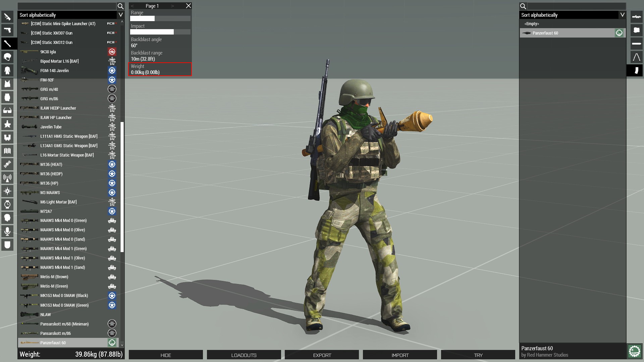
Task: Open the binoculars category icon
Action: point(7,137)
